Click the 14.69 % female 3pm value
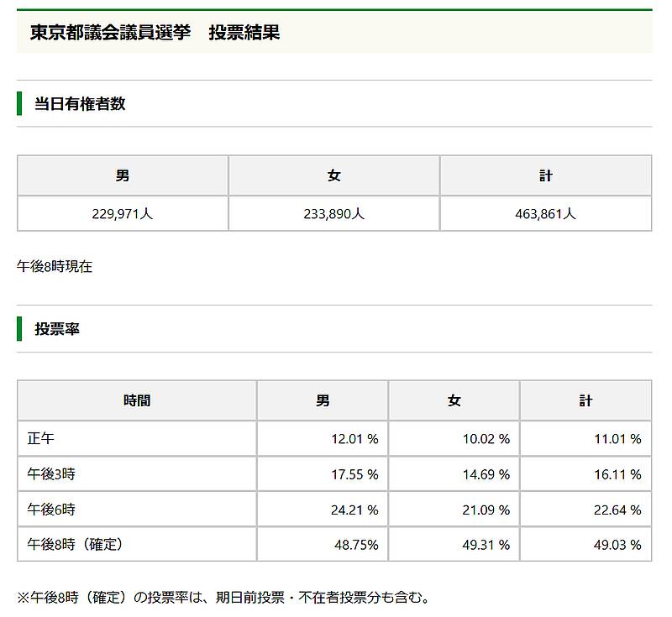Image resolution: width=672 pixels, height=617 pixels. click(x=486, y=474)
